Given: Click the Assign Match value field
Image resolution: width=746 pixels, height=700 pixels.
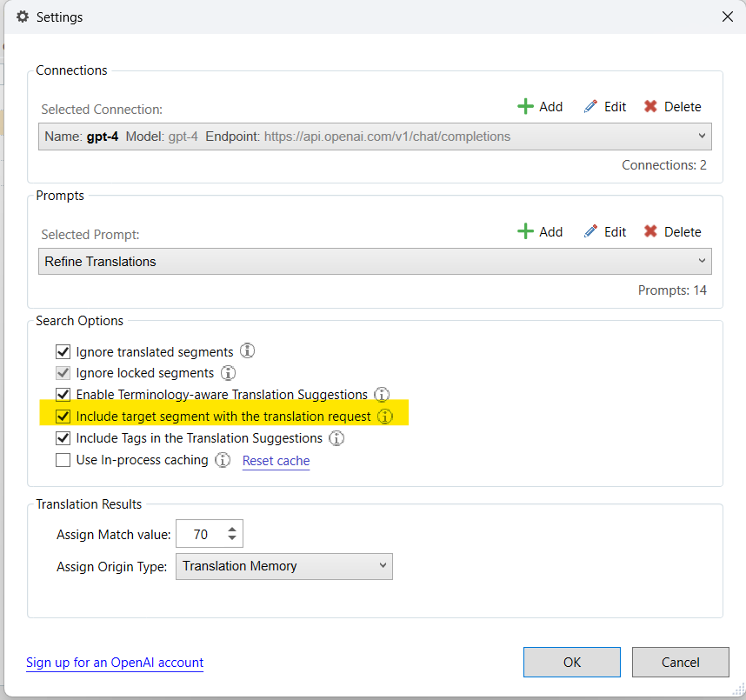Looking at the screenshot, I should (201, 534).
